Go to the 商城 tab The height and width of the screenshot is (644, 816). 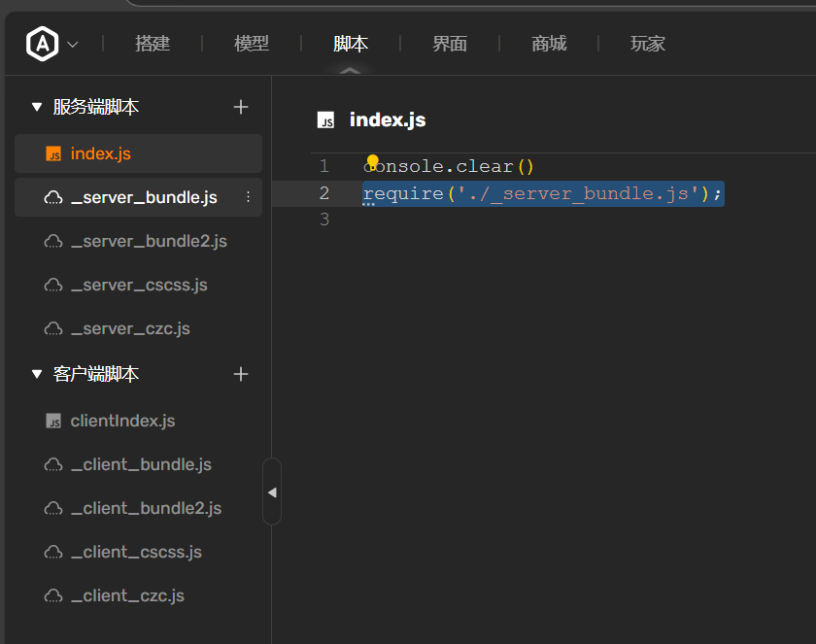click(x=549, y=44)
